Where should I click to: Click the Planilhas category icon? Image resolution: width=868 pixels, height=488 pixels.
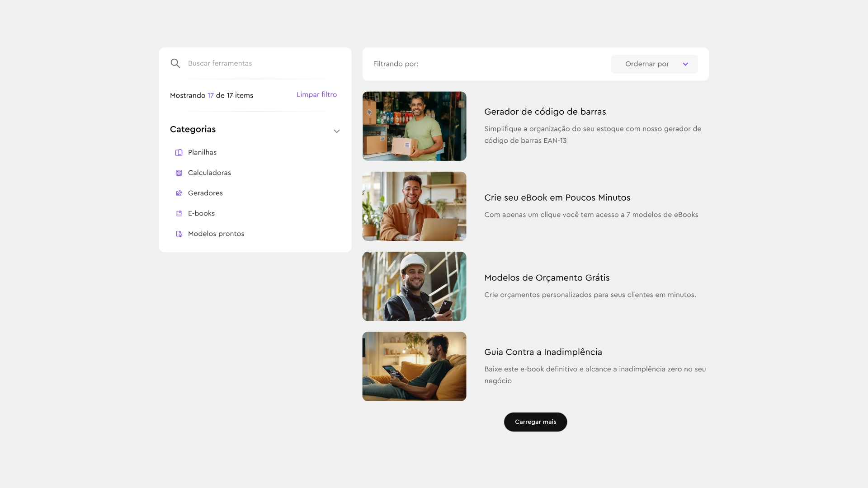179,153
